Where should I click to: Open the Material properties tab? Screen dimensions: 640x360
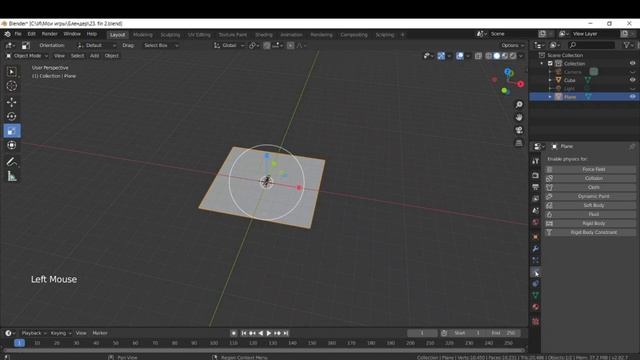(x=536, y=307)
